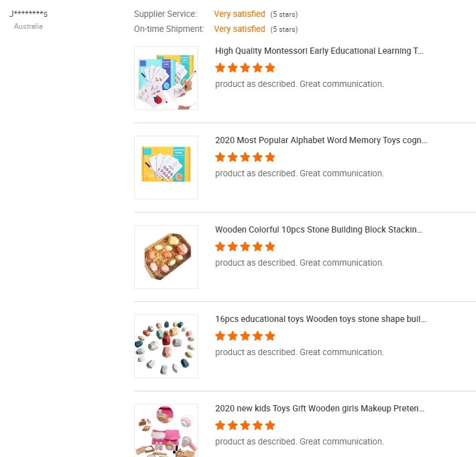Click On-time Shipment Very satisfied rating

click(239, 29)
